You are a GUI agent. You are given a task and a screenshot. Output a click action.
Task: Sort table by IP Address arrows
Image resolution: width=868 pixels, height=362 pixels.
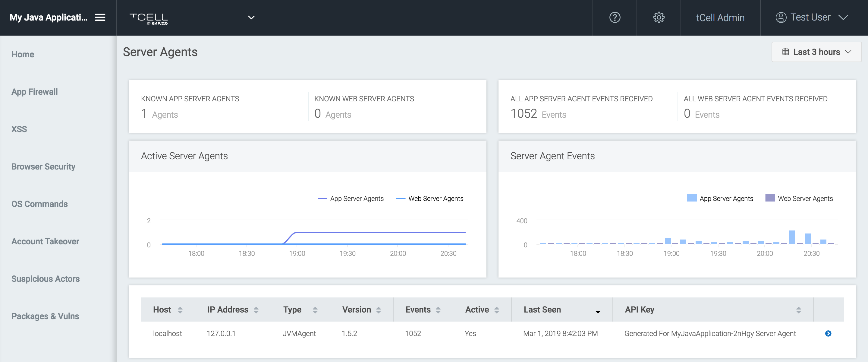256,310
